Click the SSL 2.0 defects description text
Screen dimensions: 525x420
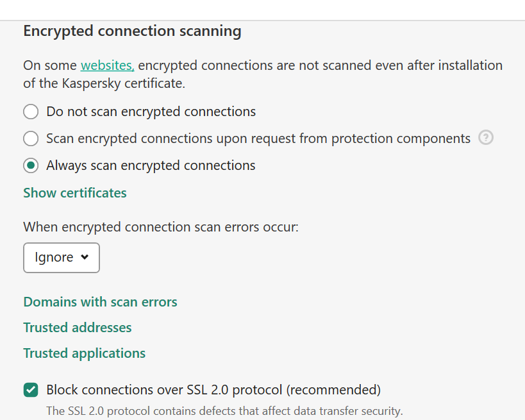[224, 411]
